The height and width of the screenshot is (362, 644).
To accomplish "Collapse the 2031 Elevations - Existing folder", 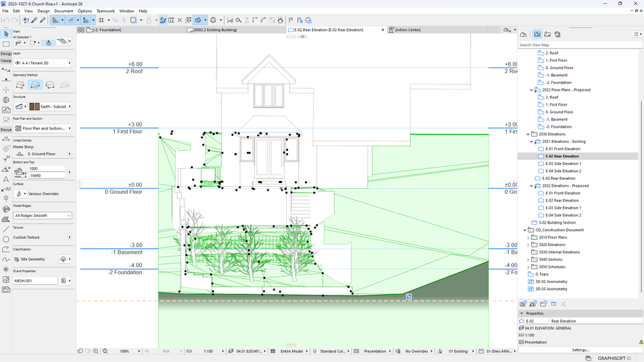I will (532, 142).
